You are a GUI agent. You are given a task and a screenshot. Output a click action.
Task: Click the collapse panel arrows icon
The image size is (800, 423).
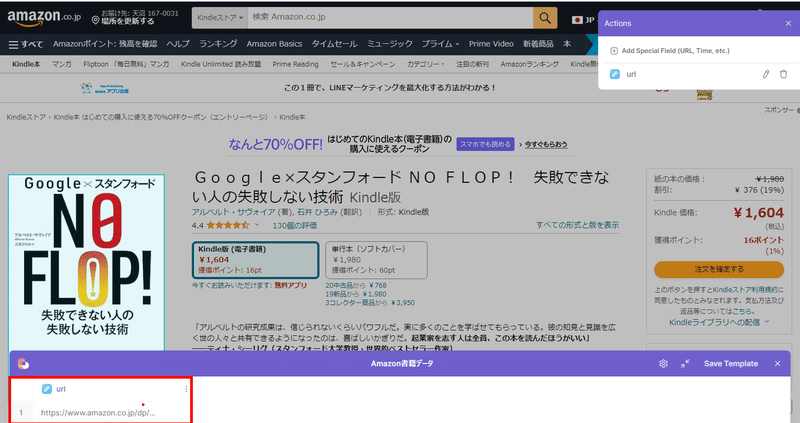(x=685, y=363)
